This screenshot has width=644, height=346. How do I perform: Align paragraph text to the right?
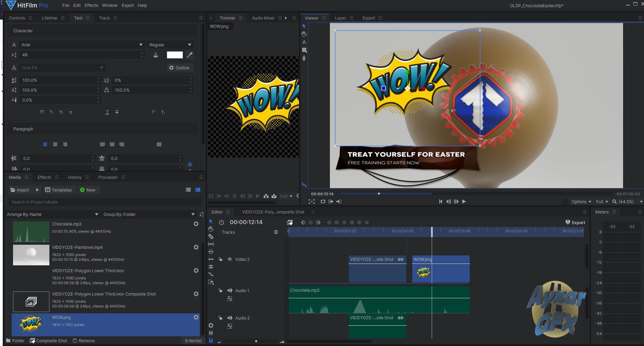tap(65, 145)
